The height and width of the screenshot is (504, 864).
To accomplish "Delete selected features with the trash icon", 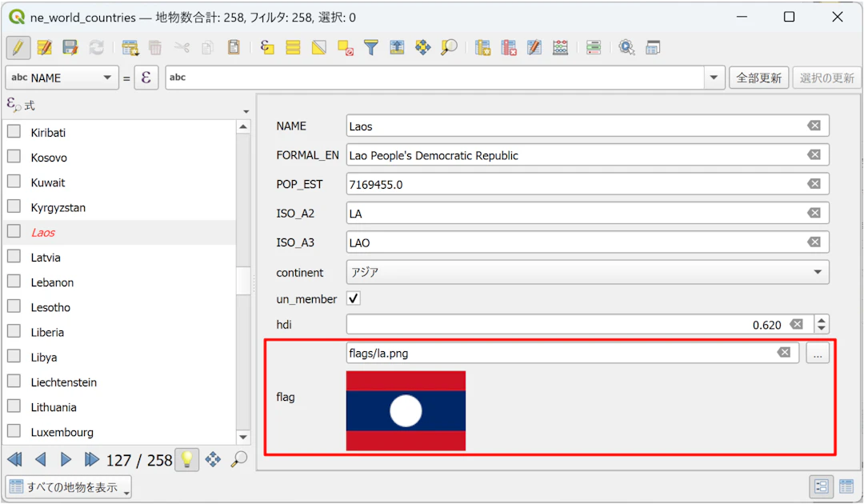I will [x=155, y=48].
